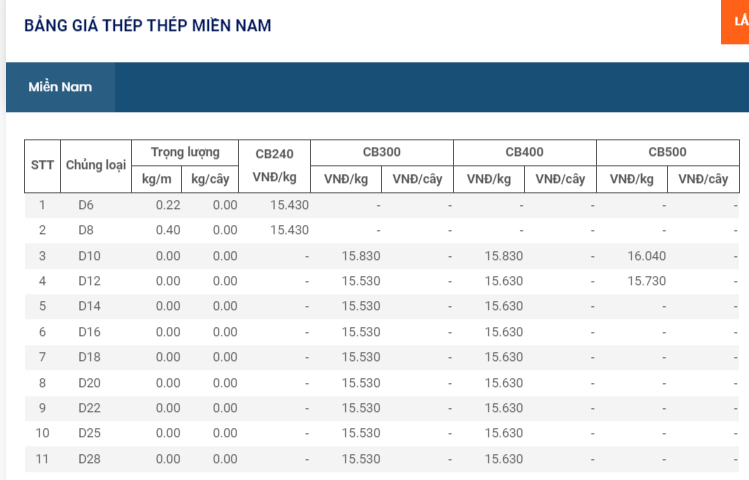Click the Trọng lượng header cell
This screenshot has height=480, width=749.
[185, 152]
